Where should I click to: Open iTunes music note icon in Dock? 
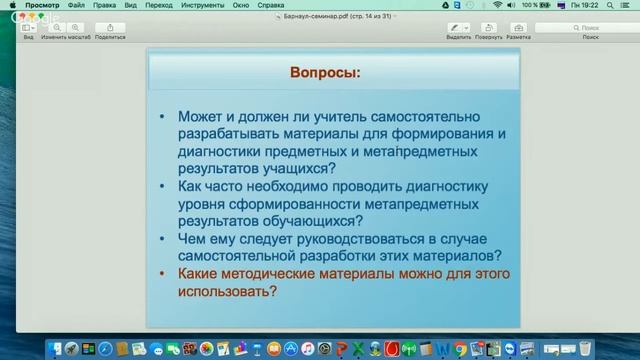308,349
